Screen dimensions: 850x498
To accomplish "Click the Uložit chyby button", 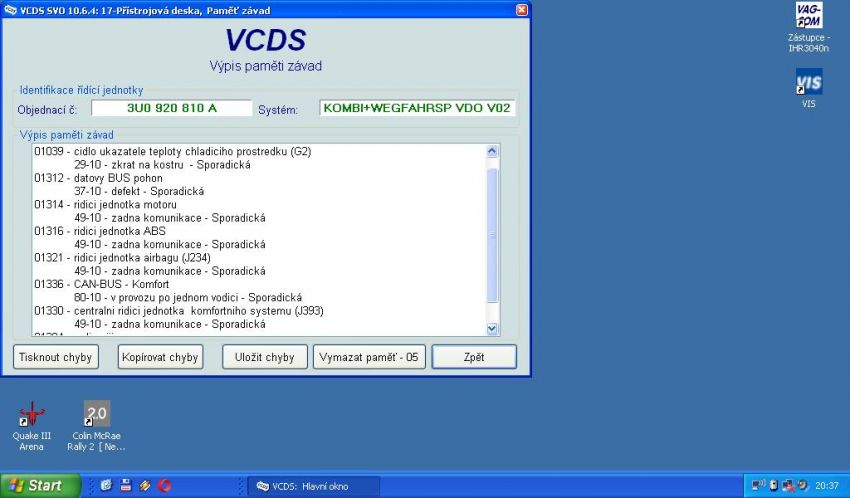I will point(265,357).
